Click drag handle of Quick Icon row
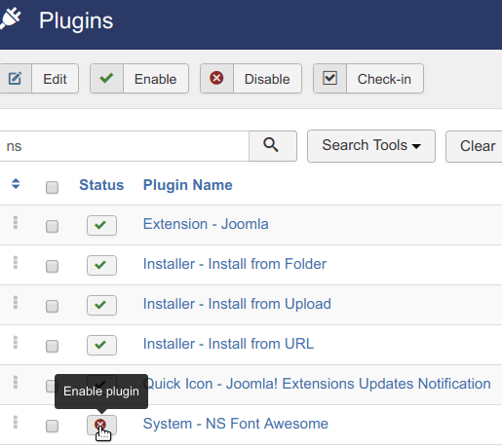Viewport: 502px width, 448px height. 16,382
